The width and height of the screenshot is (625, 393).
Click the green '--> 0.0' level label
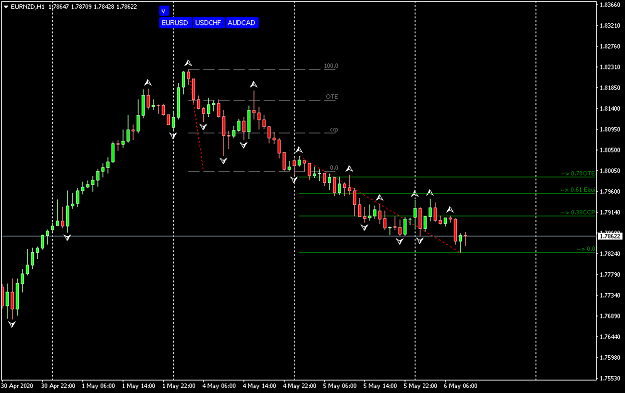586,249
